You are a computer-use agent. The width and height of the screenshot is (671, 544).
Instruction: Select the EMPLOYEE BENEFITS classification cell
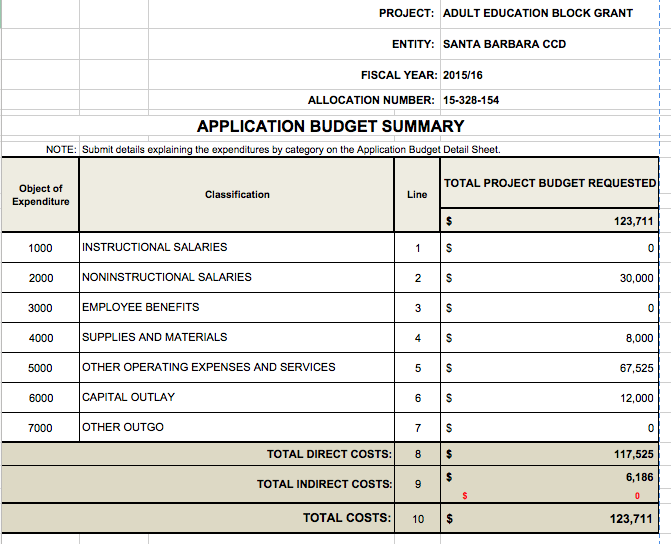pos(141,307)
